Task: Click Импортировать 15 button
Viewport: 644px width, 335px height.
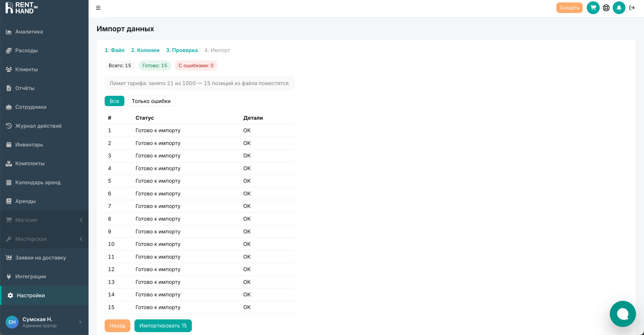Action: click(x=163, y=326)
